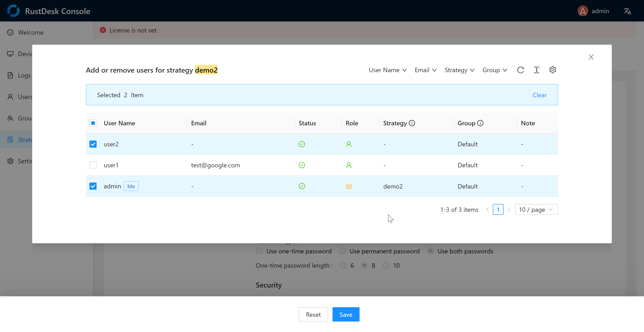
Task: Open the 10 / page size selector
Action: coord(536,210)
